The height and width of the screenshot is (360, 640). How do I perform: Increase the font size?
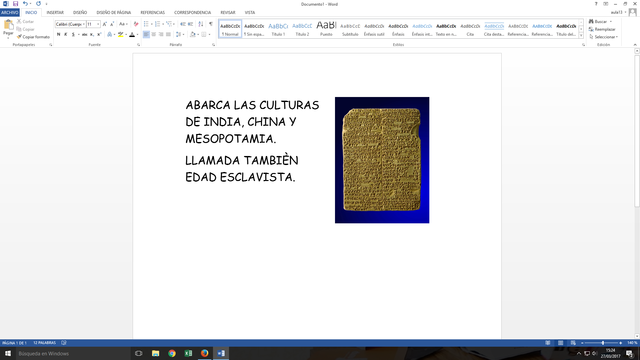tap(105, 24)
